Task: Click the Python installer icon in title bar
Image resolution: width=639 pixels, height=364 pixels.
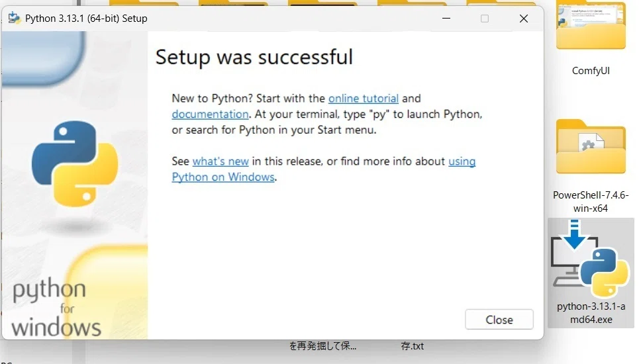Action: click(x=15, y=18)
